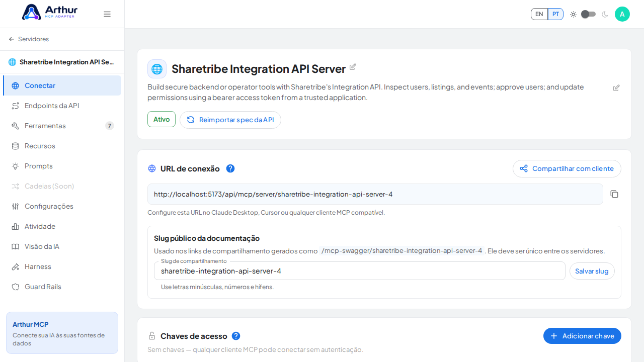
Task: Open the Recursos section
Action: [x=62, y=146]
